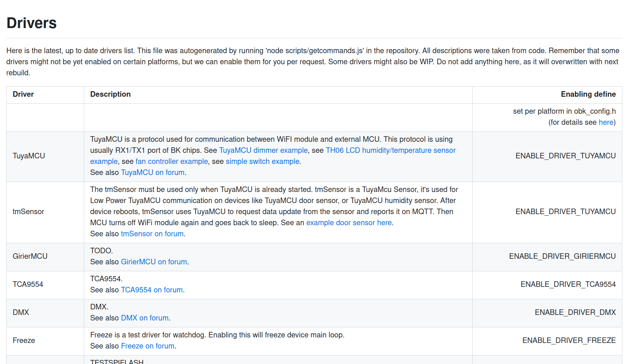This screenshot has height=364, width=626.
Task: Open the GirierMCU on forum link
Action: 154,262
